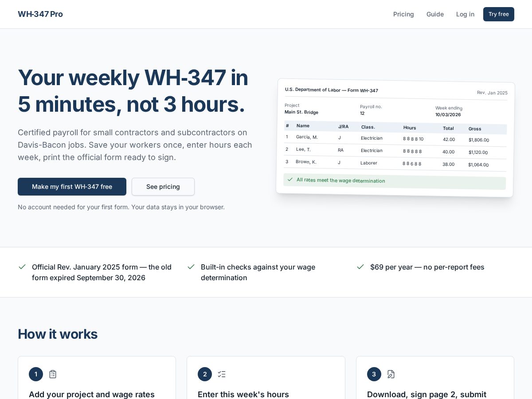Click the signed document icon in step 3

[391, 374]
